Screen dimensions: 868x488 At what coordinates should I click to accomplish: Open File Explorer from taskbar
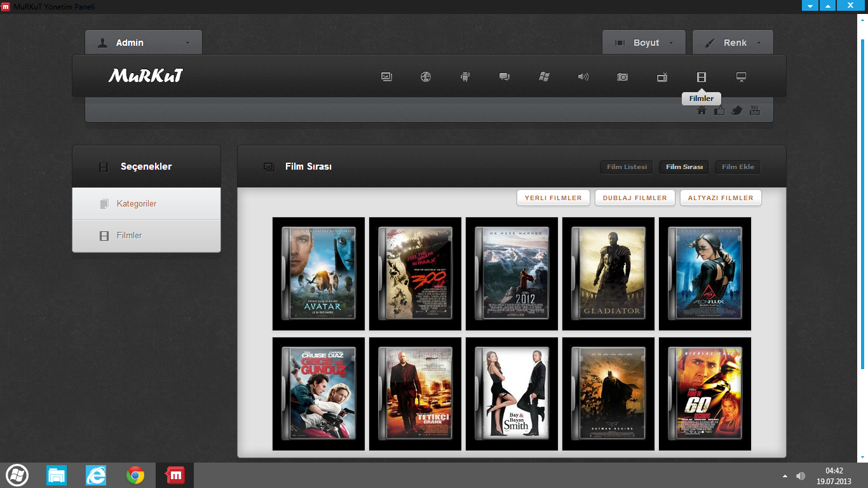point(57,475)
